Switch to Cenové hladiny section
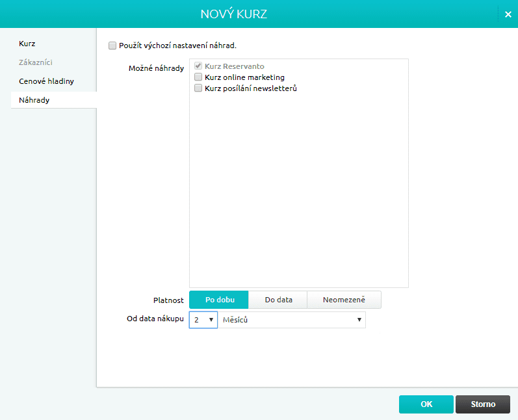The image size is (518, 420). click(x=46, y=81)
